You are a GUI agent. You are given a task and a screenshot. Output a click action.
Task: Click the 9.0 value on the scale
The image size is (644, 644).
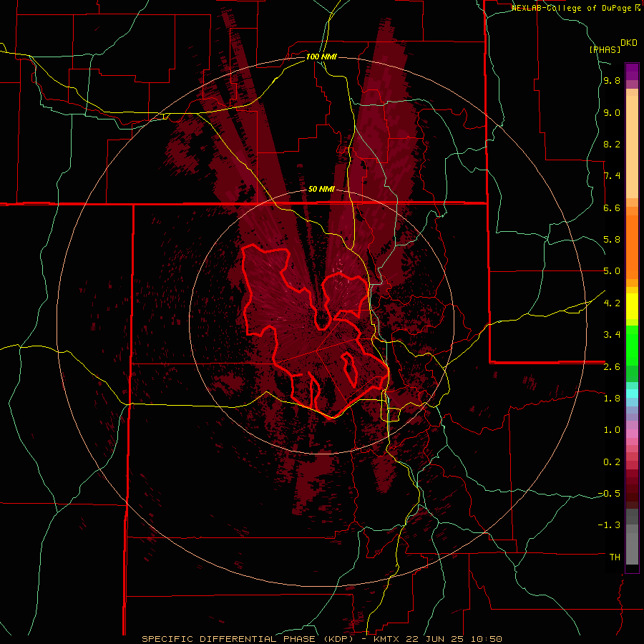[612, 112]
